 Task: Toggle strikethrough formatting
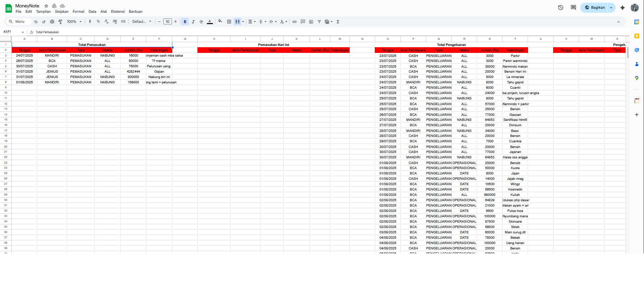click(201, 22)
